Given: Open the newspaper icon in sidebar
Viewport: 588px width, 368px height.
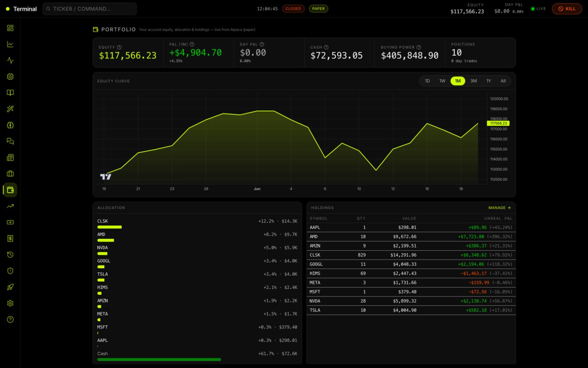Looking at the screenshot, I should tap(10, 157).
